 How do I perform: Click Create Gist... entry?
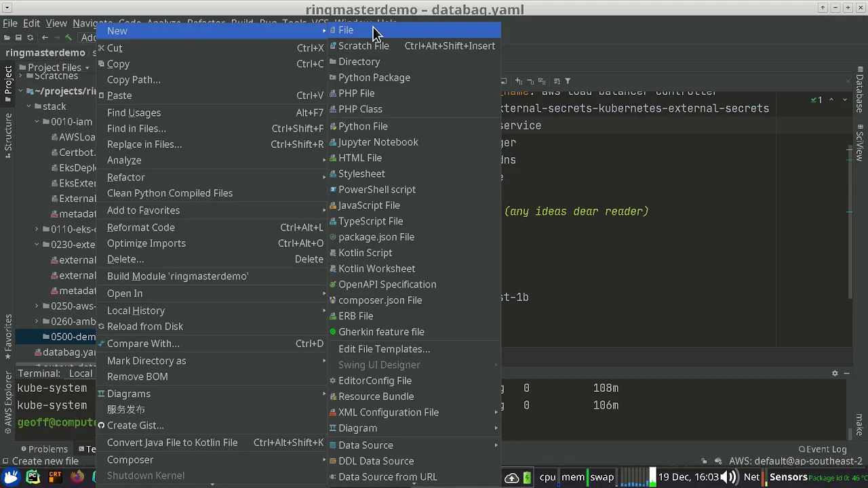point(212,426)
